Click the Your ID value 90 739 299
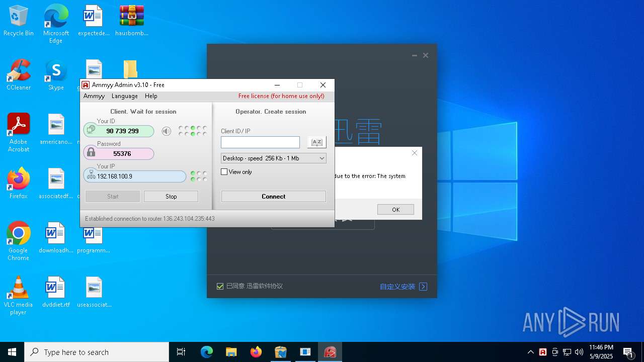This screenshot has width=644, height=362. pos(122,131)
